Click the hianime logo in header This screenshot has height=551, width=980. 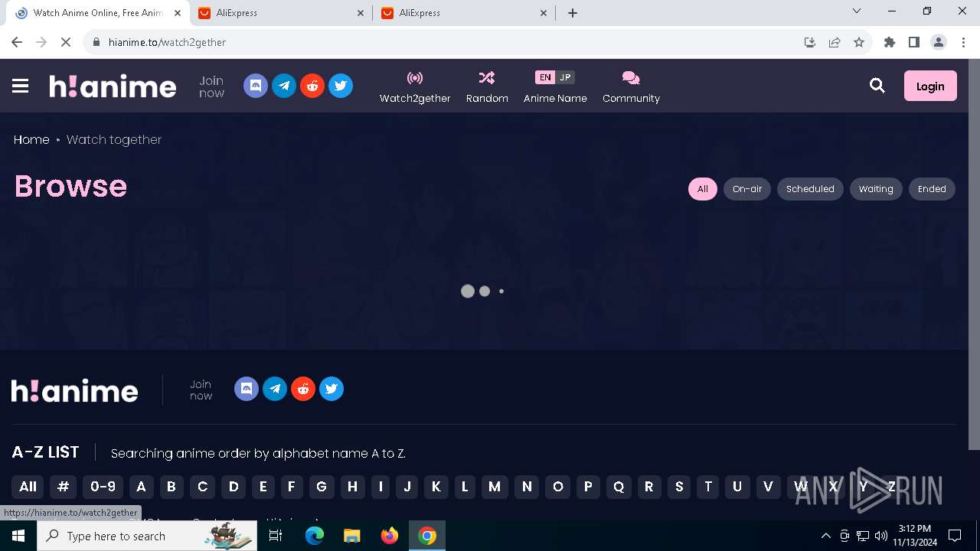pyautogui.click(x=113, y=86)
